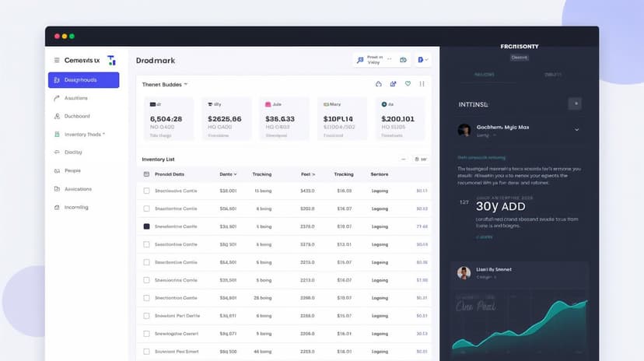Open the Dente column sort dropdown

pyautogui.click(x=235, y=174)
